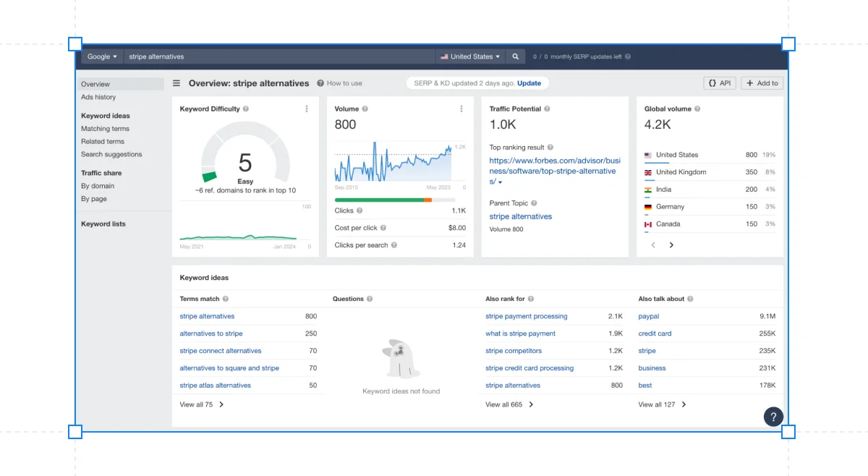Click the Keyword Difficulty gauge showing 5
Screen dimensions: 868x476
(245, 152)
